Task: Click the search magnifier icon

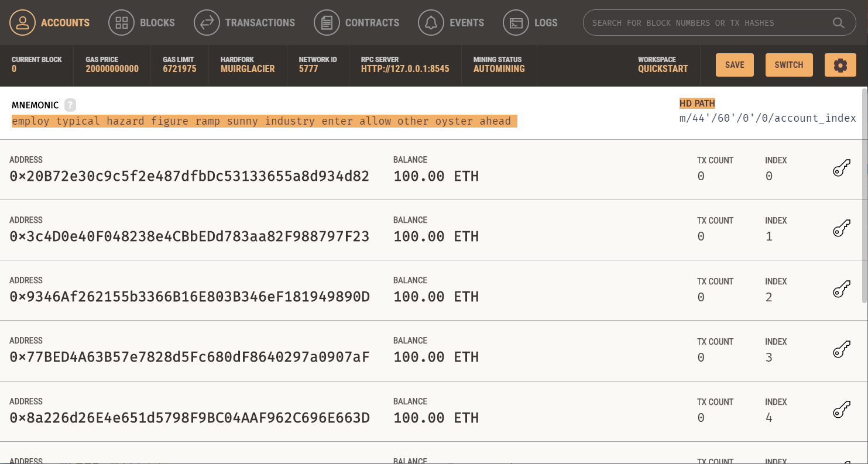Action: 838,23
